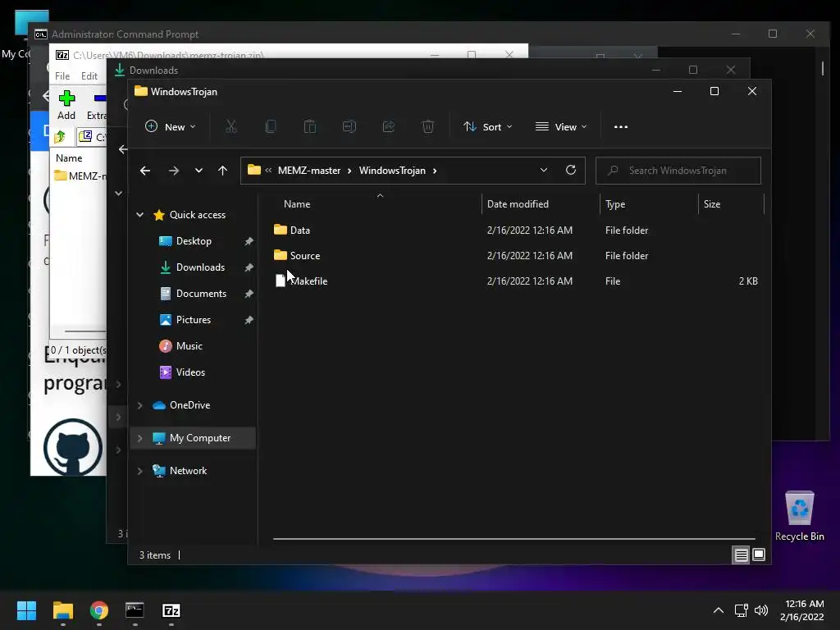Expand Network in navigation pane
The height and width of the screenshot is (630, 840).
point(139,471)
